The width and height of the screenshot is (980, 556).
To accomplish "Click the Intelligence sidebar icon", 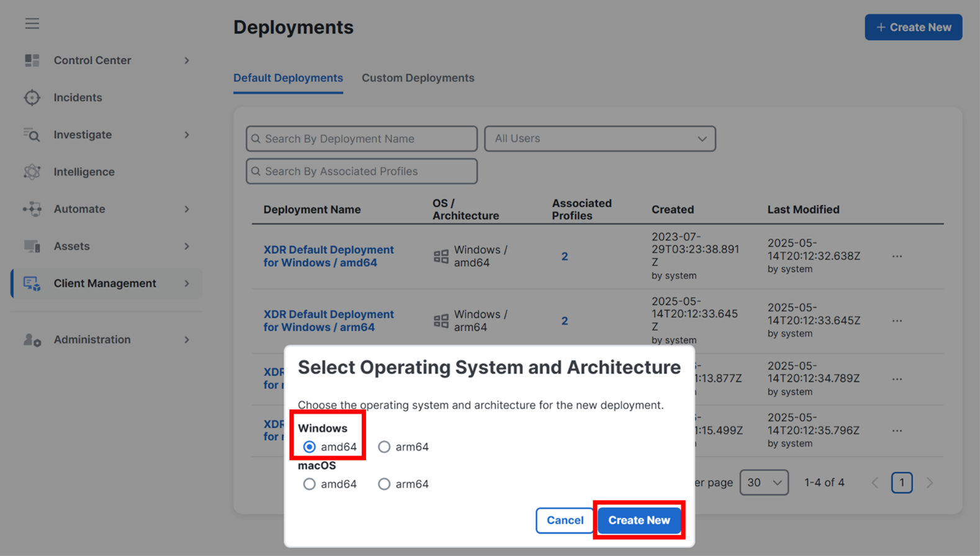I will (x=32, y=172).
